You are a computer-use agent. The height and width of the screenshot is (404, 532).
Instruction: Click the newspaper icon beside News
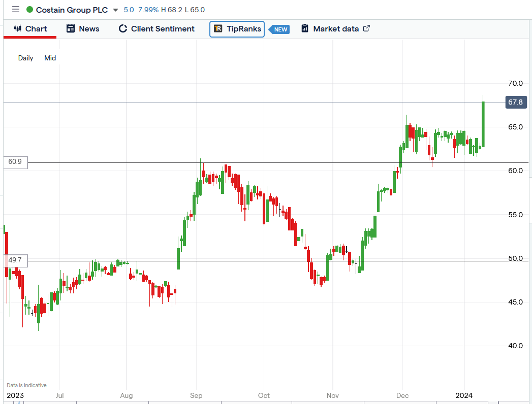coord(71,28)
